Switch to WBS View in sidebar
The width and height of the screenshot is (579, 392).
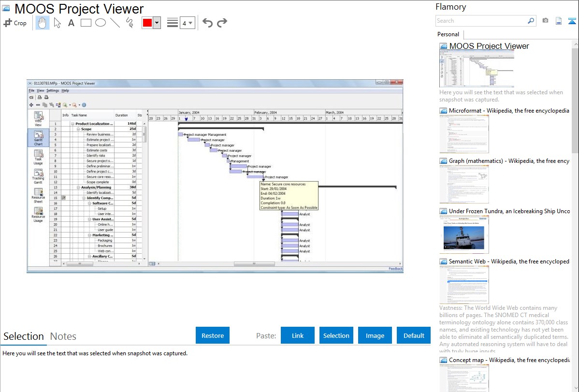tap(38, 119)
